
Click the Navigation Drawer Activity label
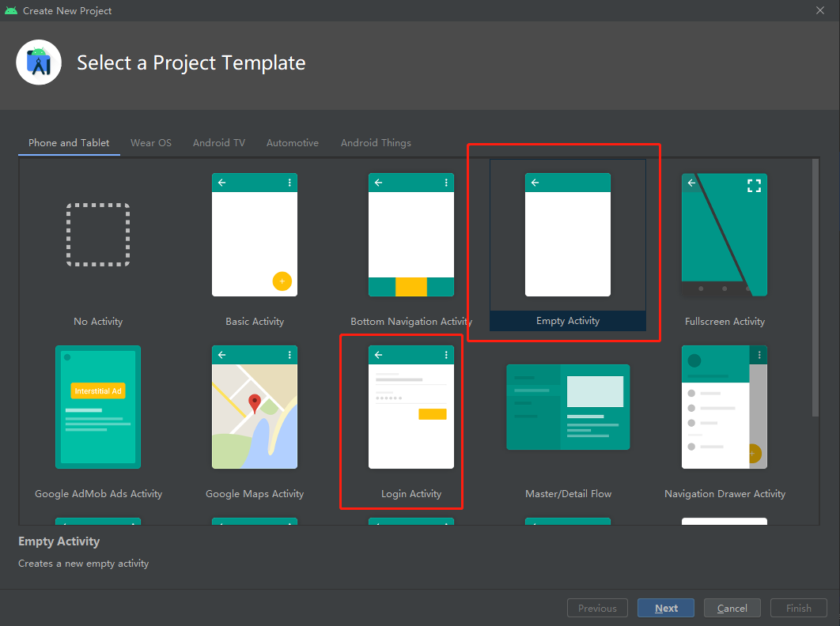[x=725, y=494]
